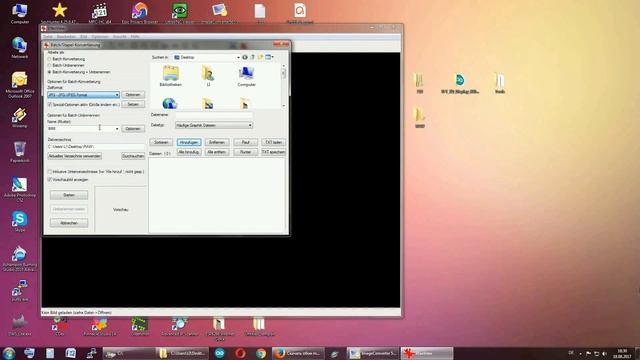
Task: Open Bearbeiten menu in IrfanView window
Action: pos(66,37)
